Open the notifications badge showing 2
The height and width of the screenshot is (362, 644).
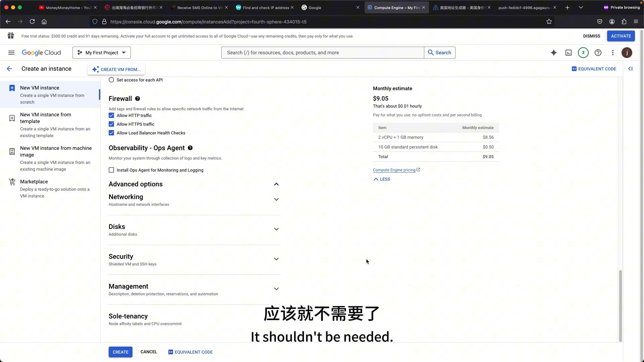coord(583,53)
